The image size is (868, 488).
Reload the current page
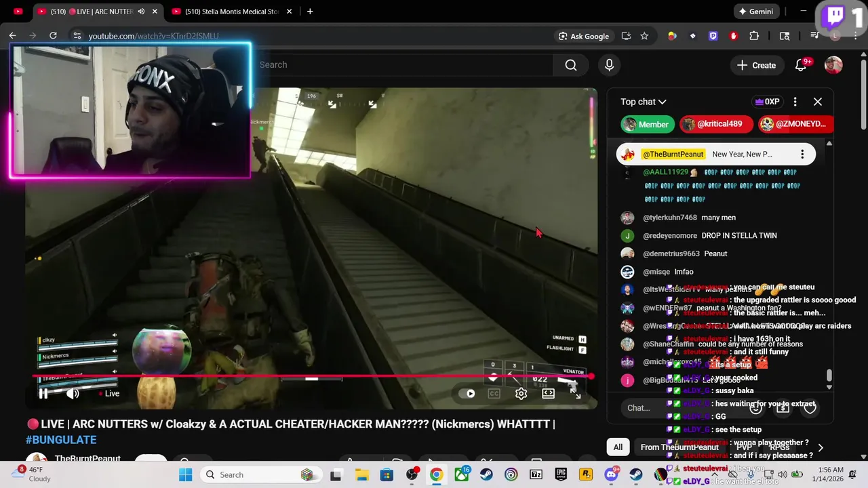pos(53,36)
